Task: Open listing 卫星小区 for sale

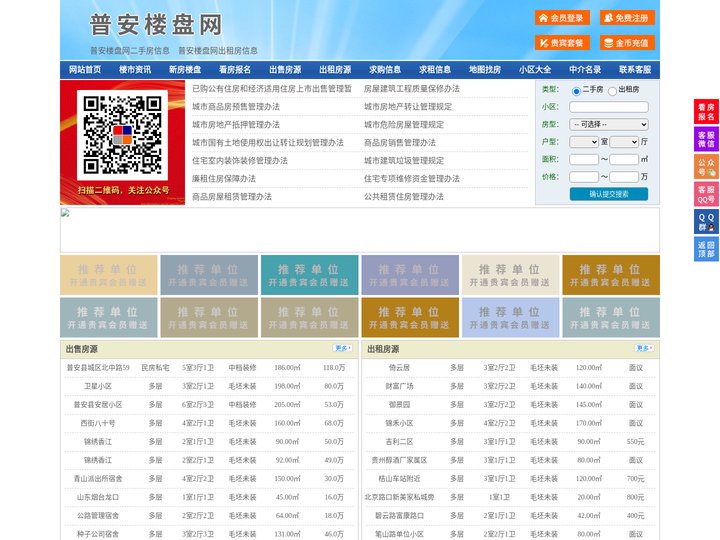Action: [x=98, y=386]
